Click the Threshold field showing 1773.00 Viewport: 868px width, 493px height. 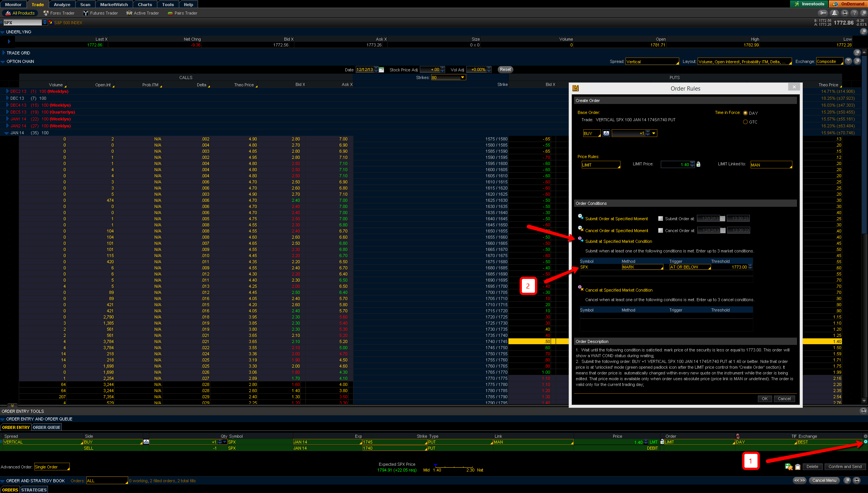click(x=731, y=267)
